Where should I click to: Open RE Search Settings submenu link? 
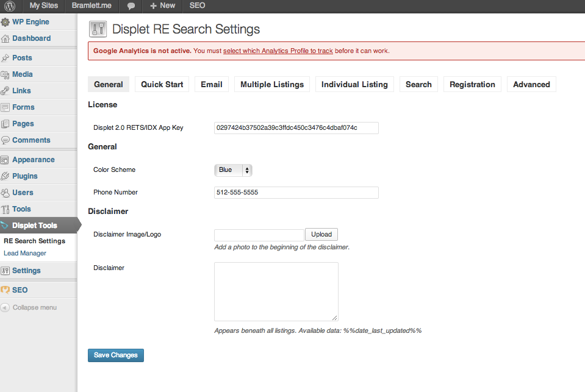[34, 241]
